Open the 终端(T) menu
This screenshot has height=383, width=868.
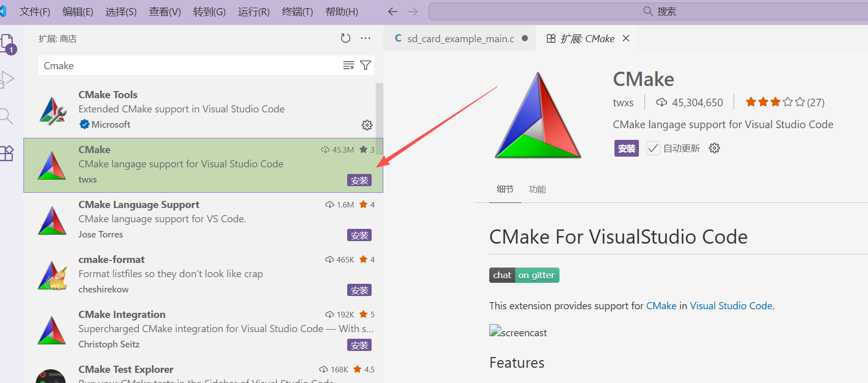click(297, 12)
